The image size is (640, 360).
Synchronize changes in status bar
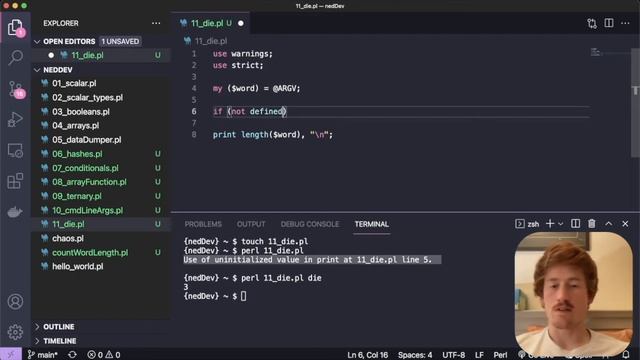coord(72,355)
